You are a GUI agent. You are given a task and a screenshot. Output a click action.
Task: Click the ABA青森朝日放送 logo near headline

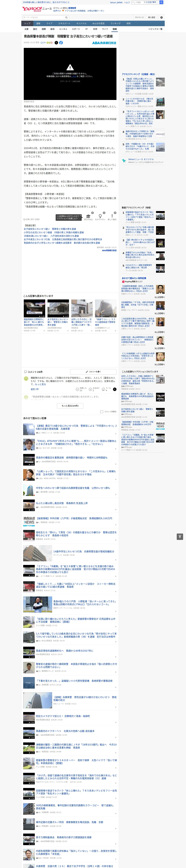104,43
